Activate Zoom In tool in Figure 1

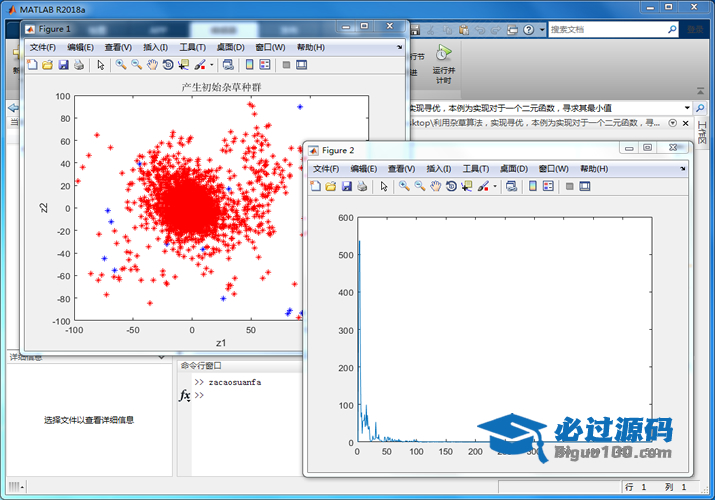pos(121,65)
